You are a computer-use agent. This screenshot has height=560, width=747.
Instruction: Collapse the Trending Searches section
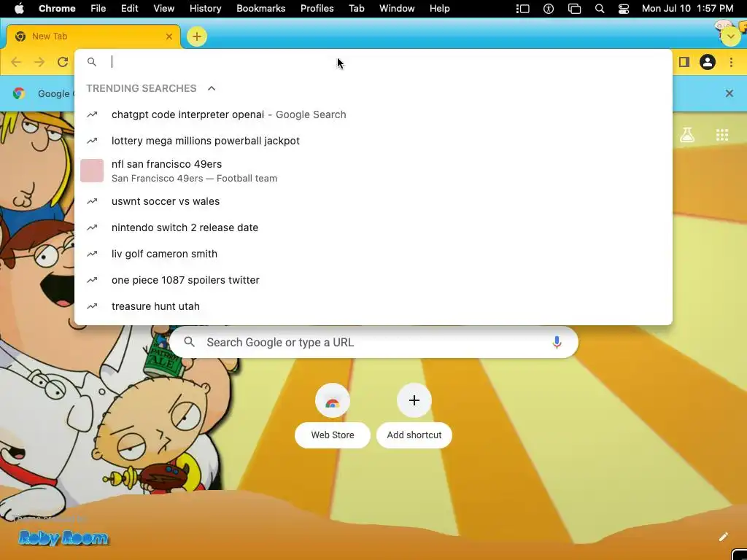(212, 88)
